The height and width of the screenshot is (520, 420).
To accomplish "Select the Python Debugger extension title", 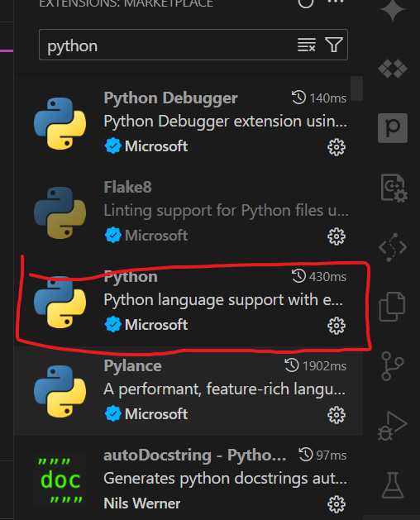I will click(x=170, y=98).
